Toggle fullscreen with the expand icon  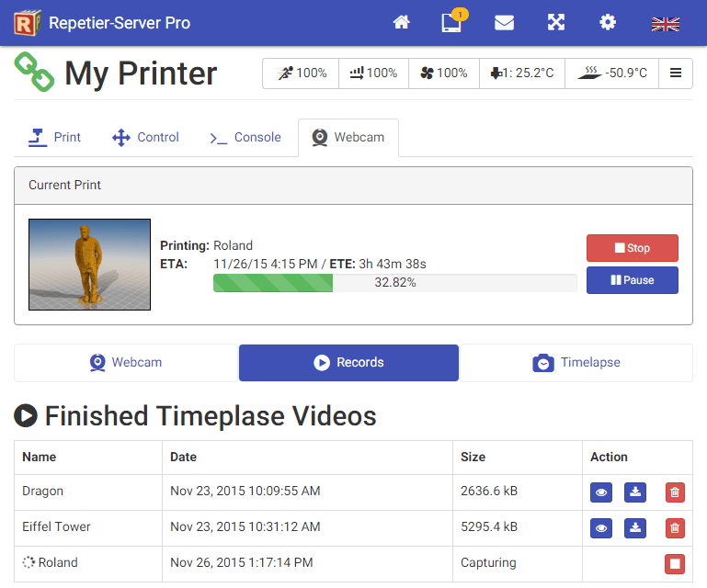pyautogui.click(x=556, y=23)
